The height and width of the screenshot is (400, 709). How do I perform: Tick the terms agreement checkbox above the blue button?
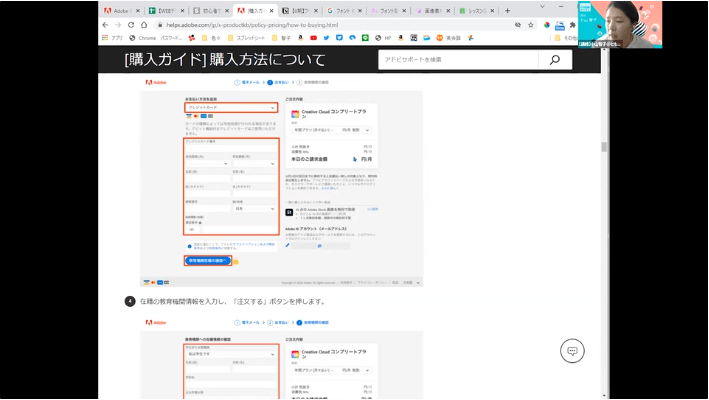(189, 245)
